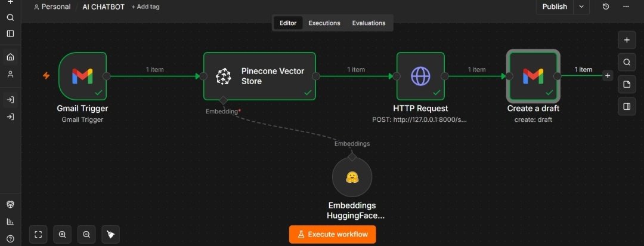Select the Pinecone Vector Store node

coord(259,76)
